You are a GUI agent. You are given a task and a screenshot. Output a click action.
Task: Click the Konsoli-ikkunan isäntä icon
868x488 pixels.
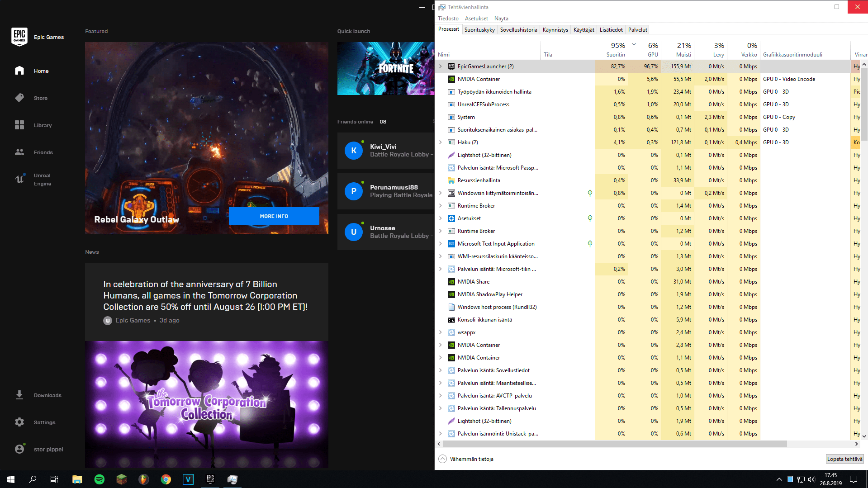451,319
